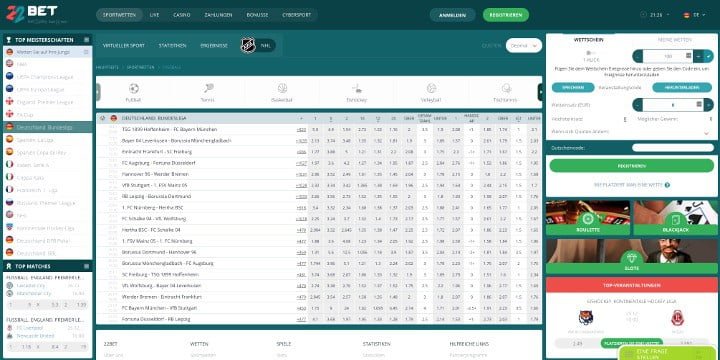The height and width of the screenshot is (360, 720).
Task: Expand more markets for Hoffenheim - Bayern München
Action: pyautogui.click(x=301, y=129)
